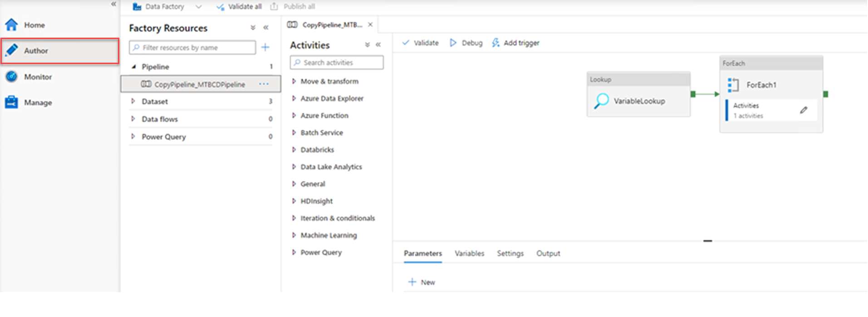
Task: Open actions menu for CopyPipeline_MTBCDPipeline
Action: click(x=264, y=84)
